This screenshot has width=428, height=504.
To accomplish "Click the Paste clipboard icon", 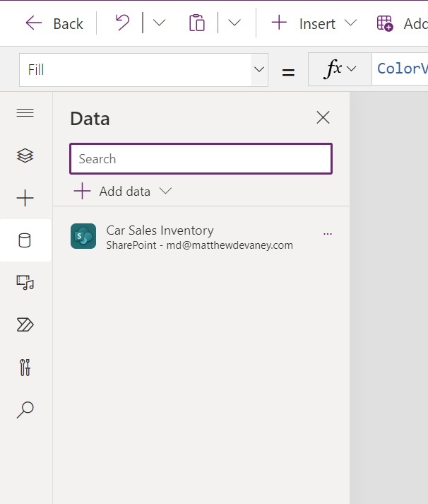I will 197,23.
